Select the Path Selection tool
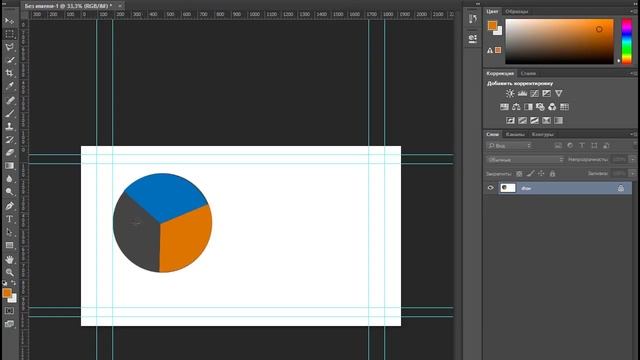 [x=9, y=232]
